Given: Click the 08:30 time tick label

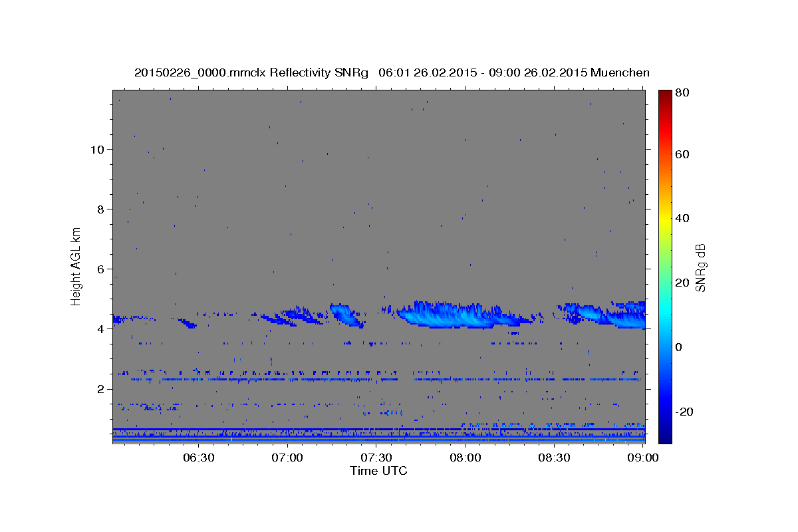Looking at the screenshot, I should pos(555,458).
